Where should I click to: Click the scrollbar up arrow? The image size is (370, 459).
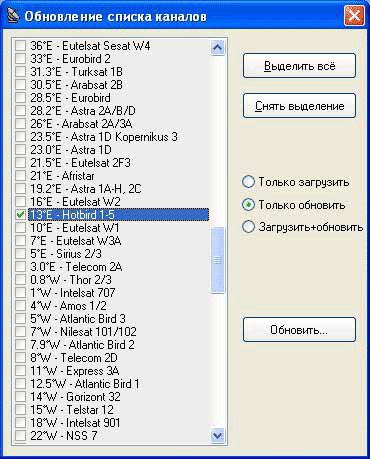tap(218, 48)
